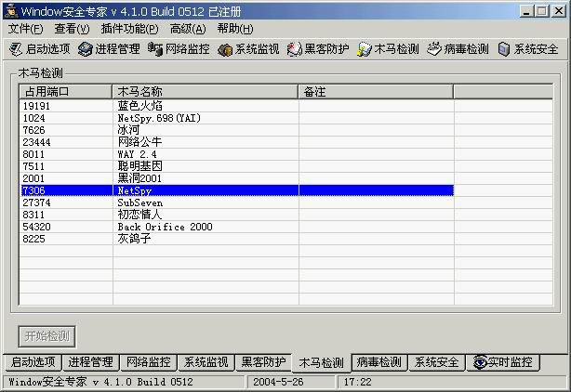571x392 pixels.
Task: Select the WAY 2.4 entry
Action: click(x=237, y=154)
